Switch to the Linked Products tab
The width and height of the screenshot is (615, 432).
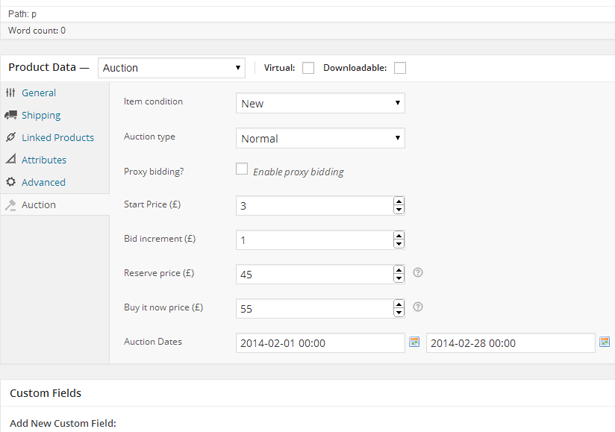(x=58, y=137)
